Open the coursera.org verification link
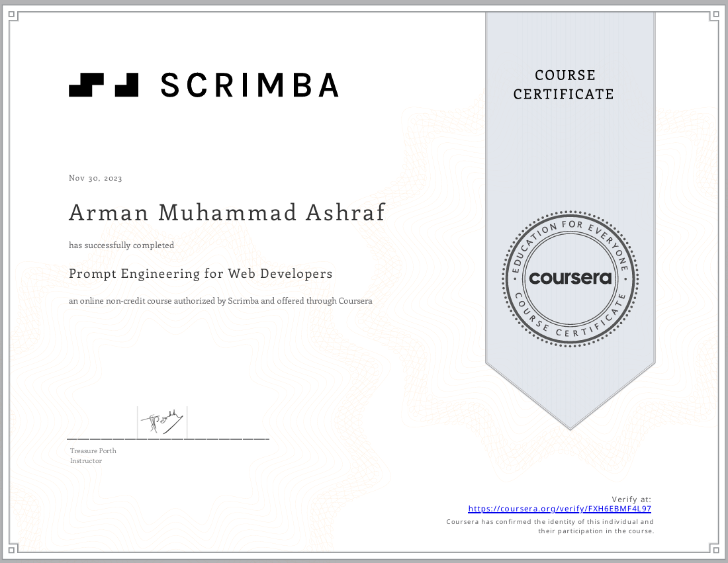 pos(559,509)
